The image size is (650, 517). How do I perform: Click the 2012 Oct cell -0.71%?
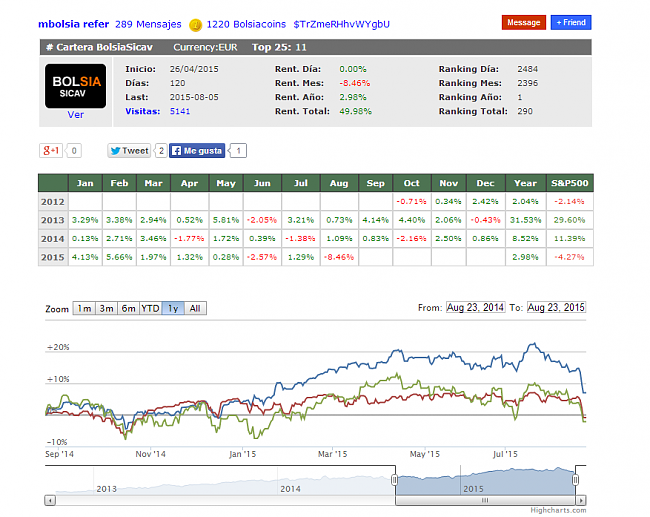click(x=411, y=201)
